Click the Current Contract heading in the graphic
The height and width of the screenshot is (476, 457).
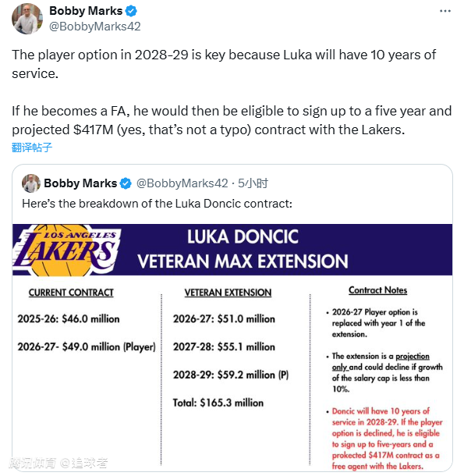click(x=71, y=293)
